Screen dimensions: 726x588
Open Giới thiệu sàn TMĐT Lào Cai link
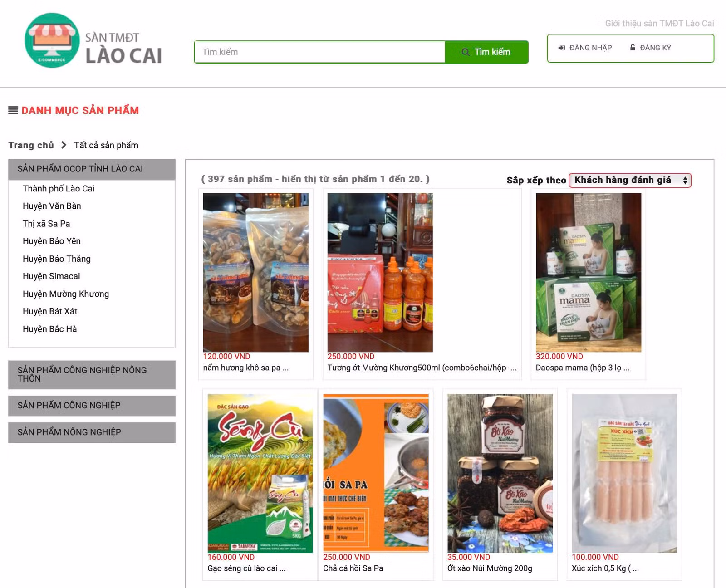coord(659,23)
